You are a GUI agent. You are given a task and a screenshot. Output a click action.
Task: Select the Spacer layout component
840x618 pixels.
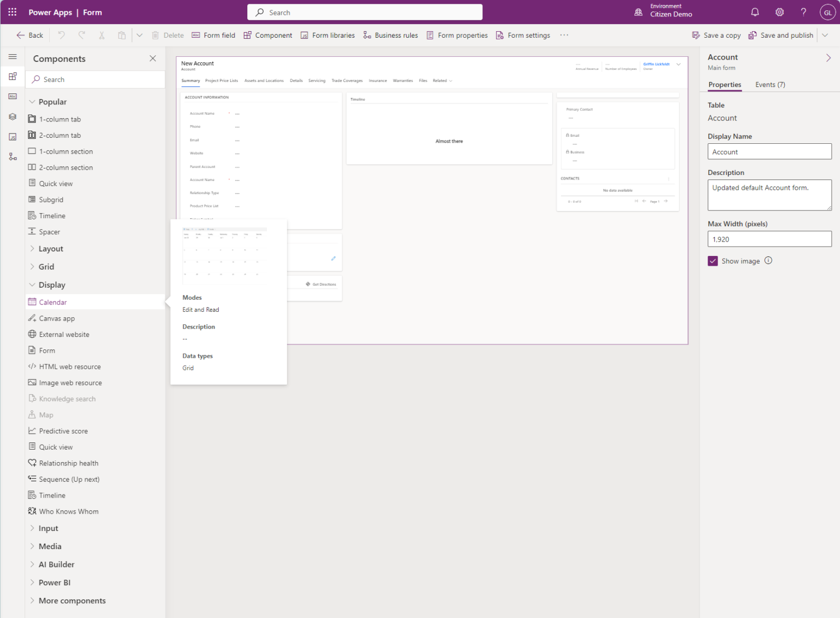click(x=49, y=231)
